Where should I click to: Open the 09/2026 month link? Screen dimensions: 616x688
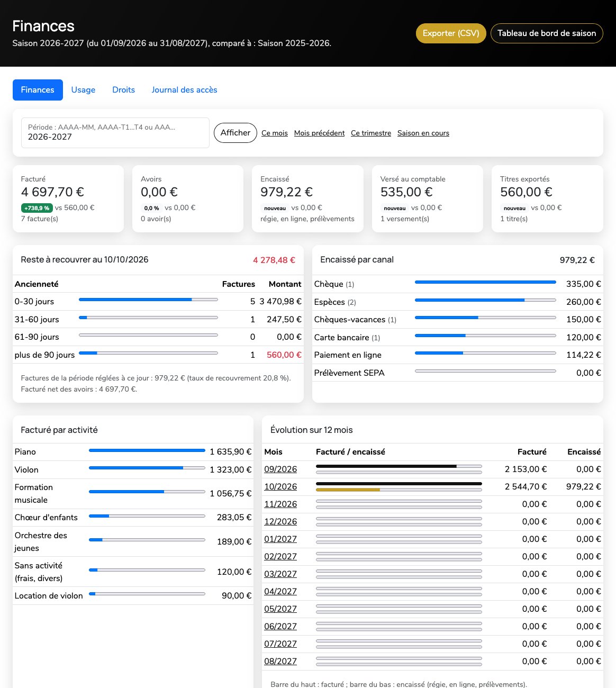pos(280,469)
